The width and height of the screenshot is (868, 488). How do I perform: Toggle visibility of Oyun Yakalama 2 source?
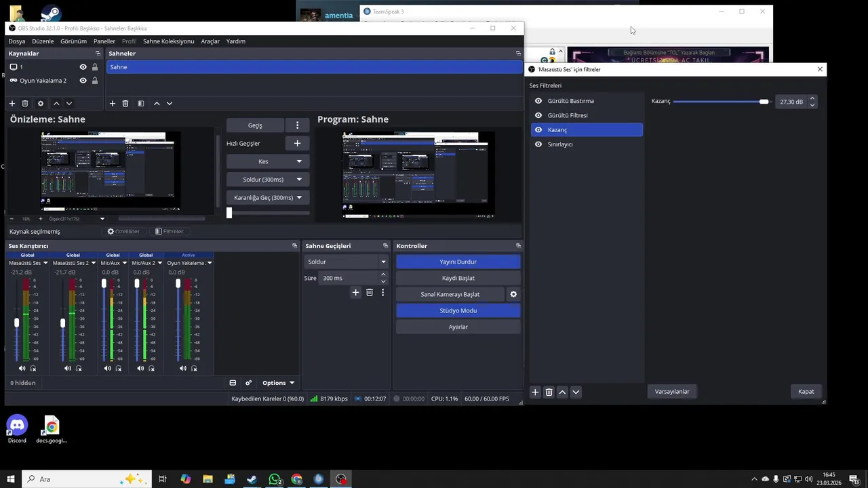coord(83,81)
